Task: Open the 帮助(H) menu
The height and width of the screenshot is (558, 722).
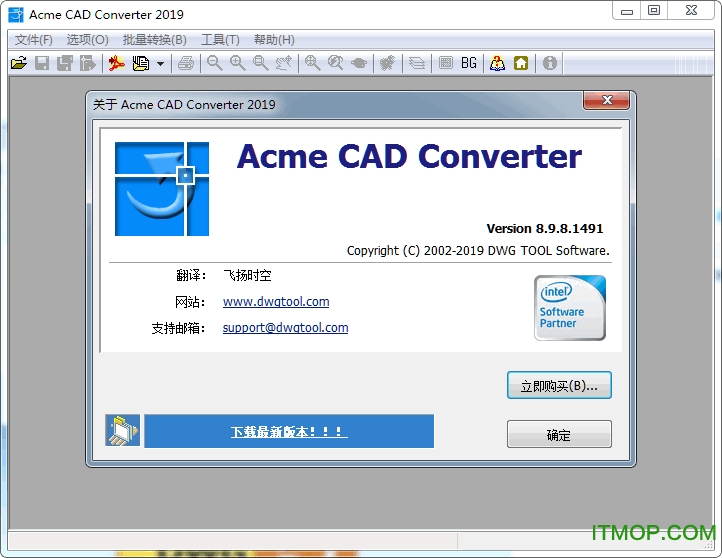Action: 274,40
